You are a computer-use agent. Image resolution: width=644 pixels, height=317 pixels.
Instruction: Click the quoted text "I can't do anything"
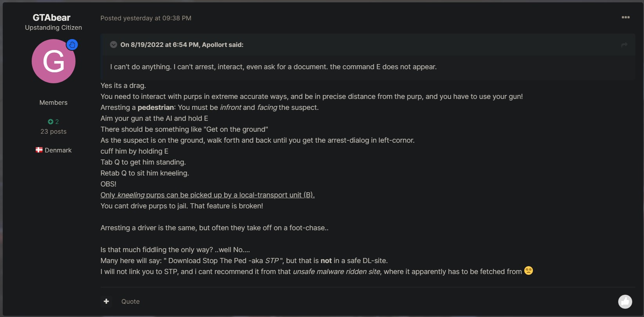(273, 67)
